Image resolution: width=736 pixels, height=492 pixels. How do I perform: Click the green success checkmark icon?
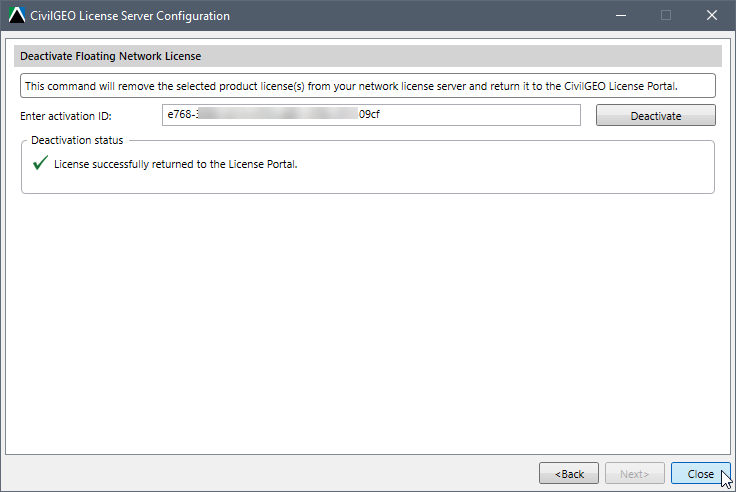click(x=40, y=163)
